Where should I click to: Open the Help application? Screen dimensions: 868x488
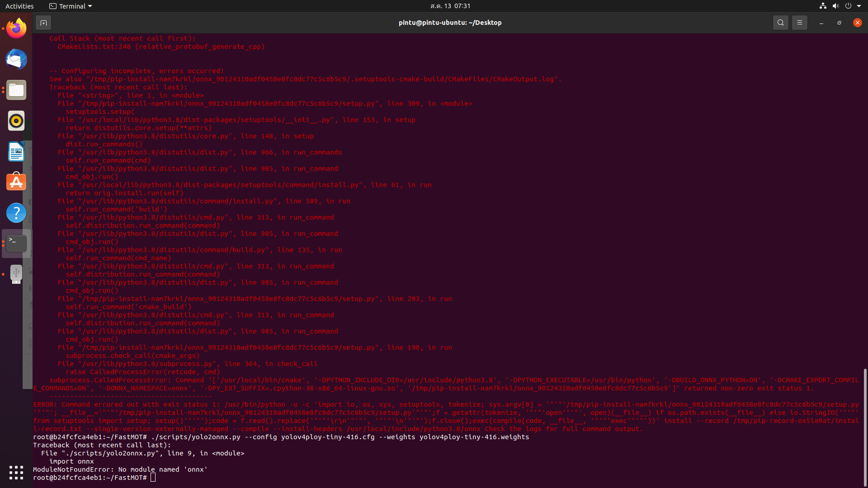coord(16,212)
